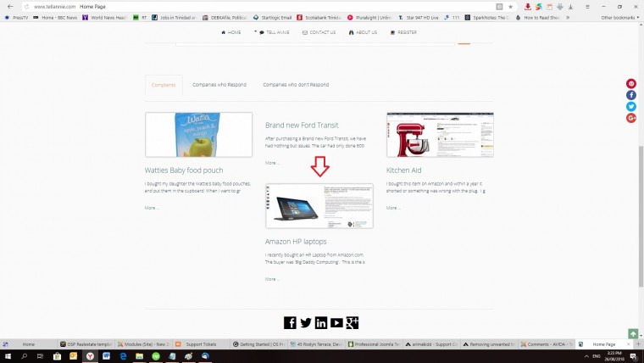
Task: Go back with the browser back arrow
Action: click(10, 7)
